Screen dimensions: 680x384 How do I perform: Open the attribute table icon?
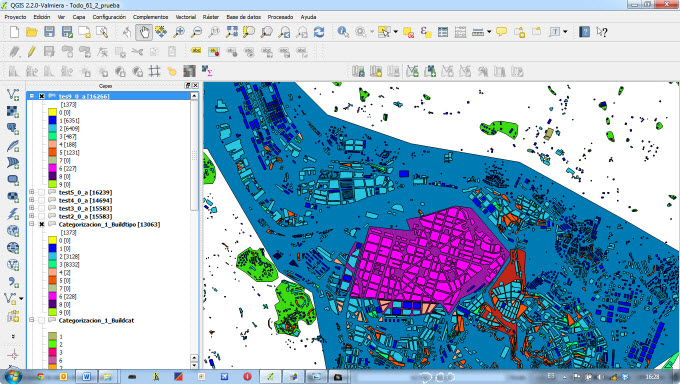(x=443, y=32)
